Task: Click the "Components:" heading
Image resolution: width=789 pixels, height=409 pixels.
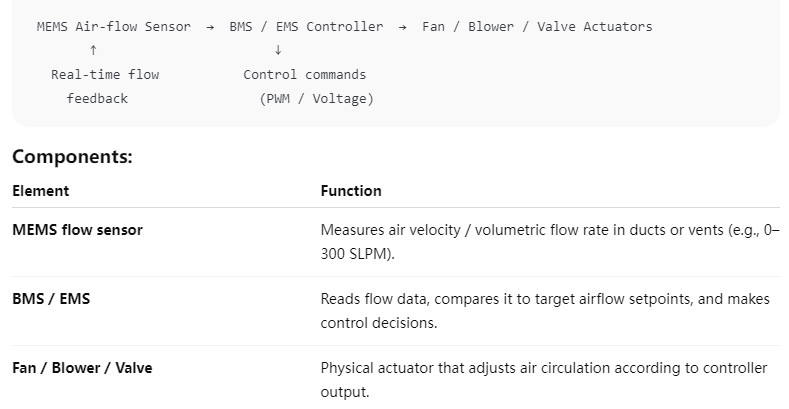Action: 72,157
